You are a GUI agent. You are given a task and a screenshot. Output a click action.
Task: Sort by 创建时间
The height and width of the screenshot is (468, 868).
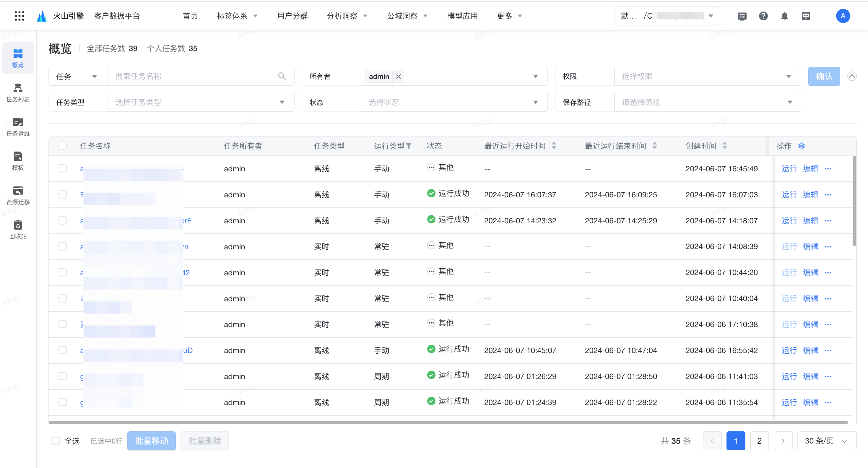point(725,146)
